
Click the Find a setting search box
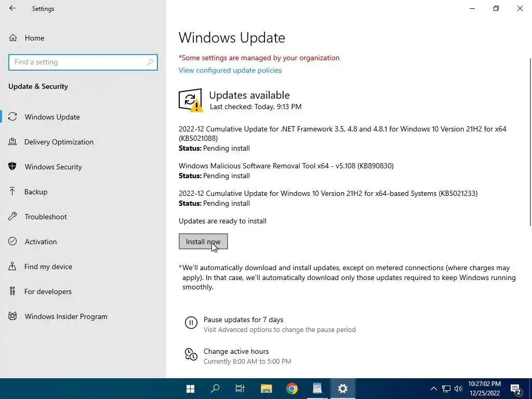(x=83, y=62)
